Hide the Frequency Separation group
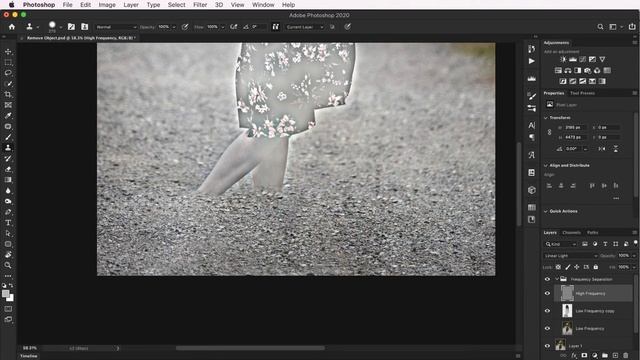The image size is (640, 360). point(547,279)
